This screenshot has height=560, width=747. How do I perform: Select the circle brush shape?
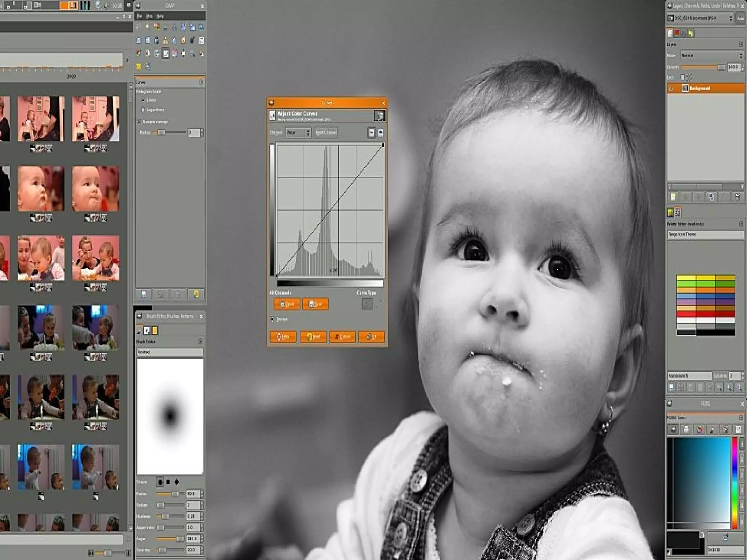point(160,482)
